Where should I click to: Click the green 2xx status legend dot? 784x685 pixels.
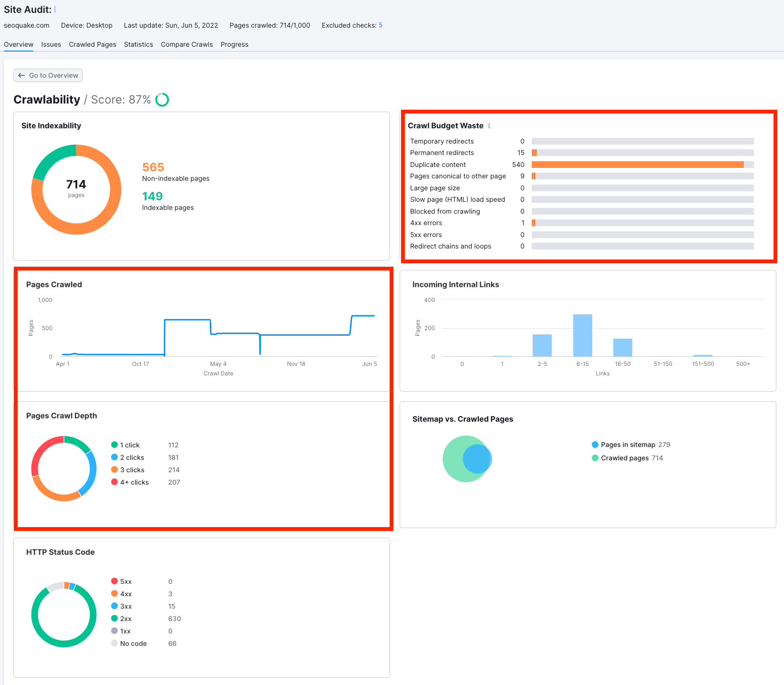[114, 618]
